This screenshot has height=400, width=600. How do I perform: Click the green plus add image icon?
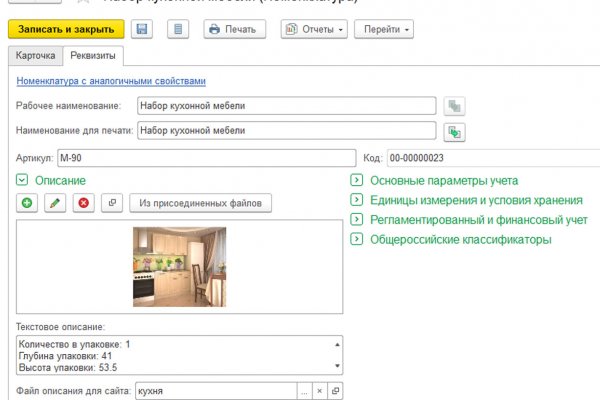click(x=26, y=203)
